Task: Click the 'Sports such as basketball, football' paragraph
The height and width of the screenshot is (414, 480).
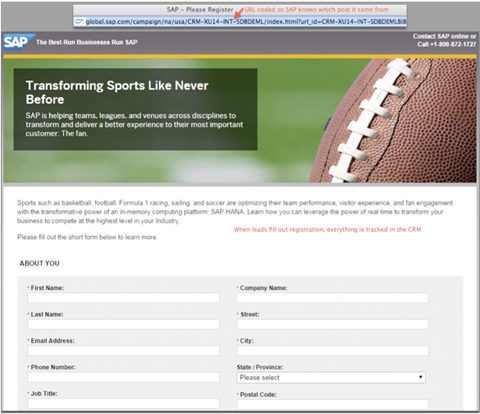Action: click(x=235, y=212)
